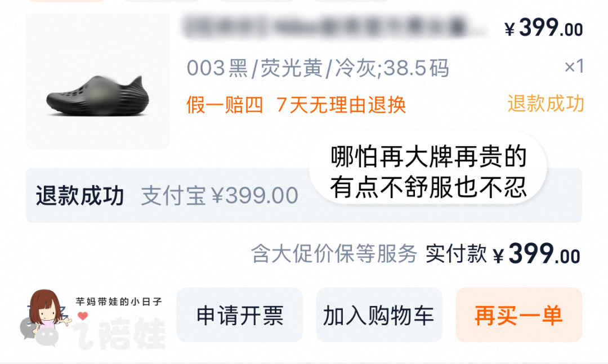Screen dimensions: 608x364
Task: Select the 003黑/荧光黄/冷灰;38.5码 spec text
Action: [318, 68]
